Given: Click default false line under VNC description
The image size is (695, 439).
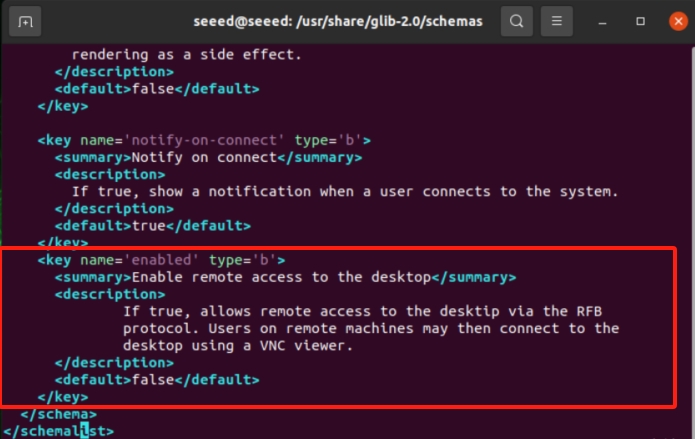Looking at the screenshot, I should point(157,380).
